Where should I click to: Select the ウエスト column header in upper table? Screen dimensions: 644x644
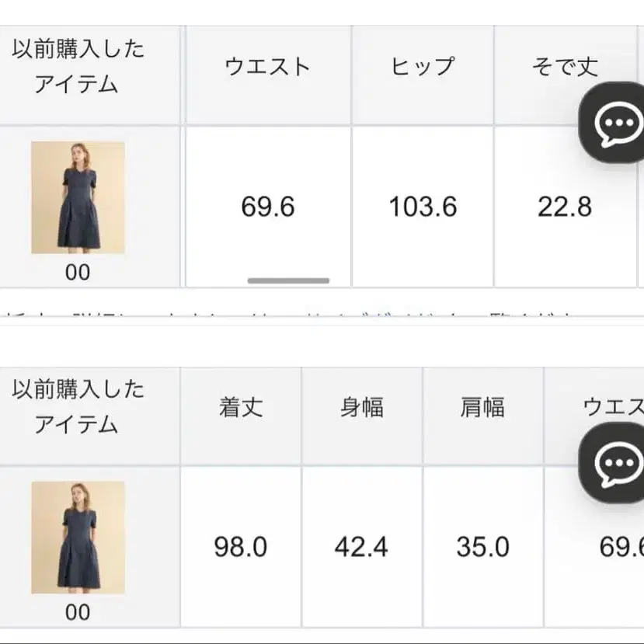pos(267,66)
